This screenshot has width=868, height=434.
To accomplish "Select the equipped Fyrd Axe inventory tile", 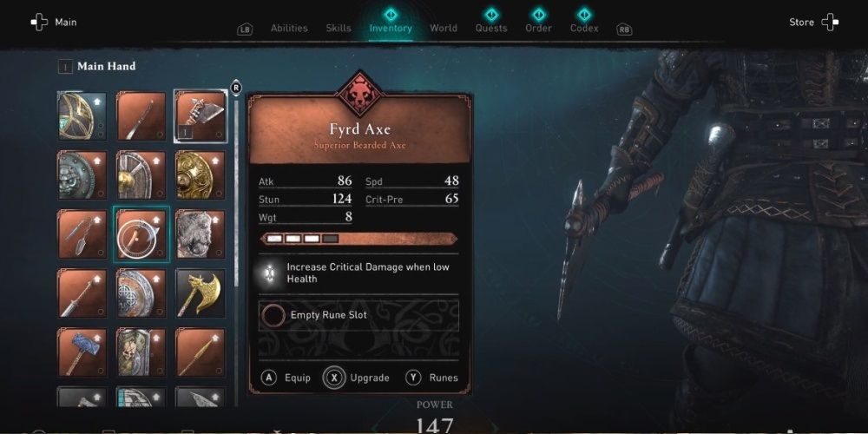I will tap(201, 116).
